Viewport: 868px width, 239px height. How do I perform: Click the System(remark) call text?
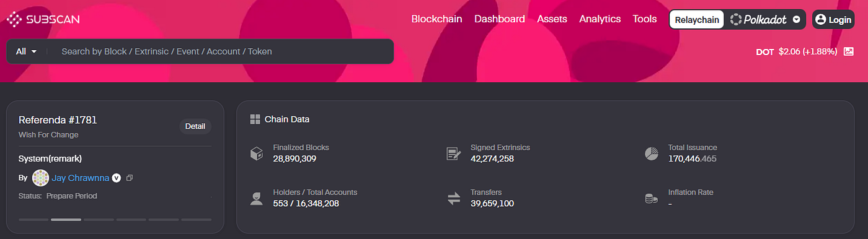click(x=50, y=159)
